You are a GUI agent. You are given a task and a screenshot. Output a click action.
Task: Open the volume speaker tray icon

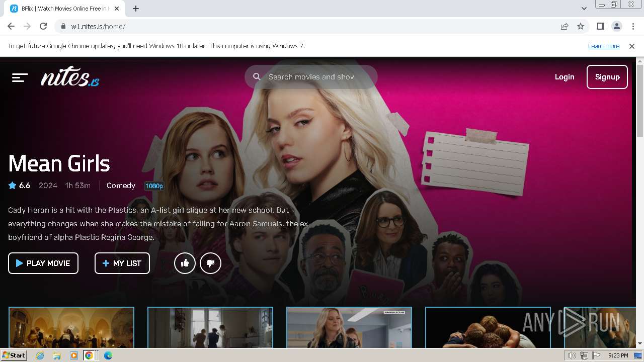coord(572,355)
